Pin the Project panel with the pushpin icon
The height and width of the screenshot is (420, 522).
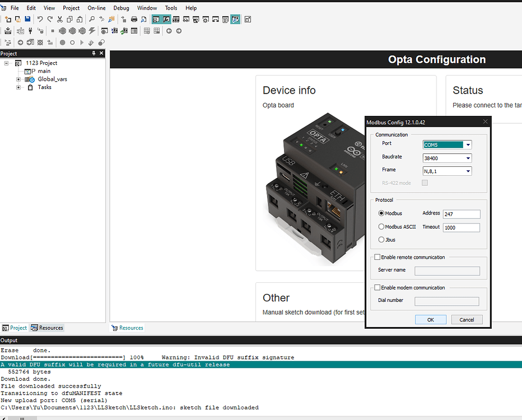click(94, 53)
